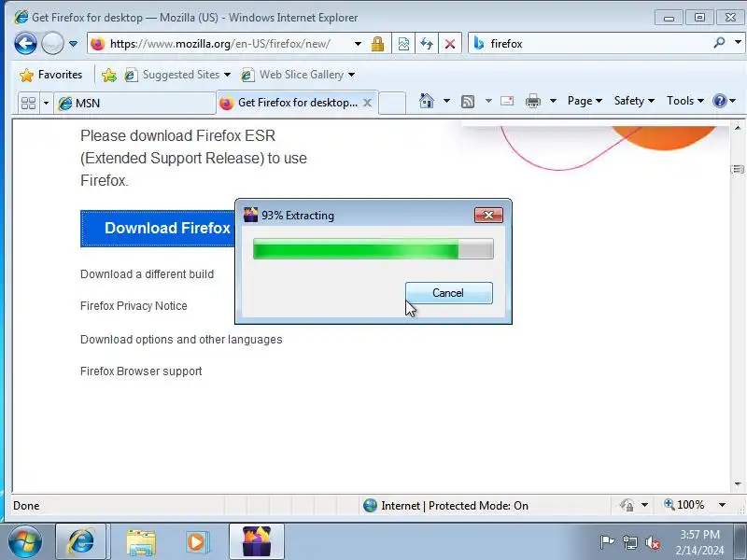This screenshot has height=560, width=747.
Task: Open Download options and other languages link
Action: pyautogui.click(x=181, y=340)
